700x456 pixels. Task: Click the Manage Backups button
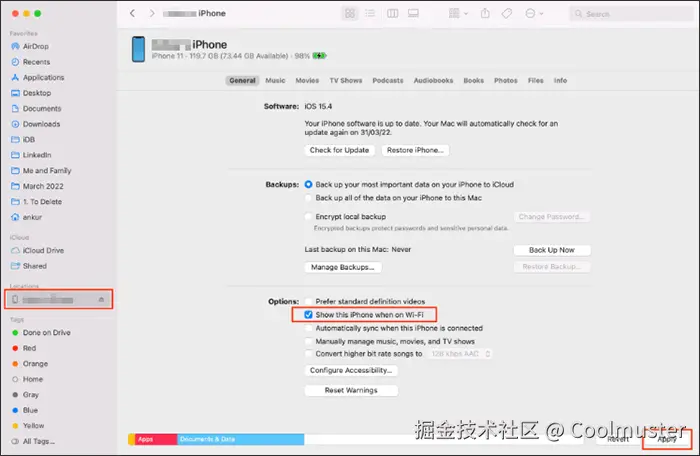[342, 268]
